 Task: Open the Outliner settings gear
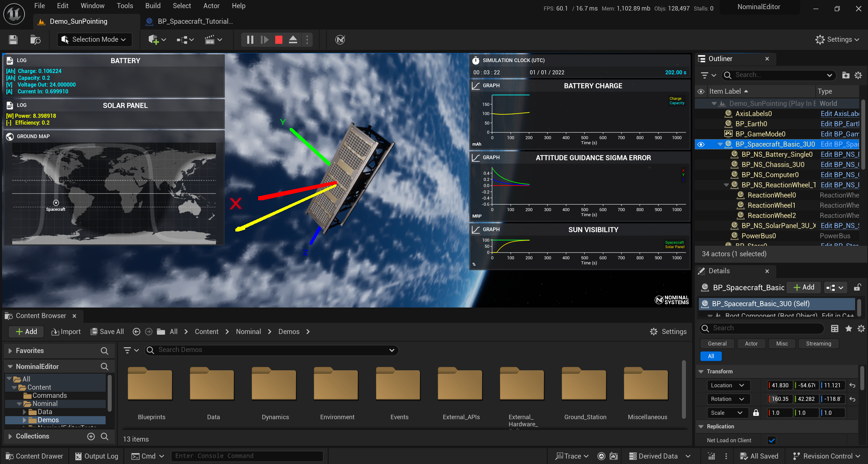point(858,75)
